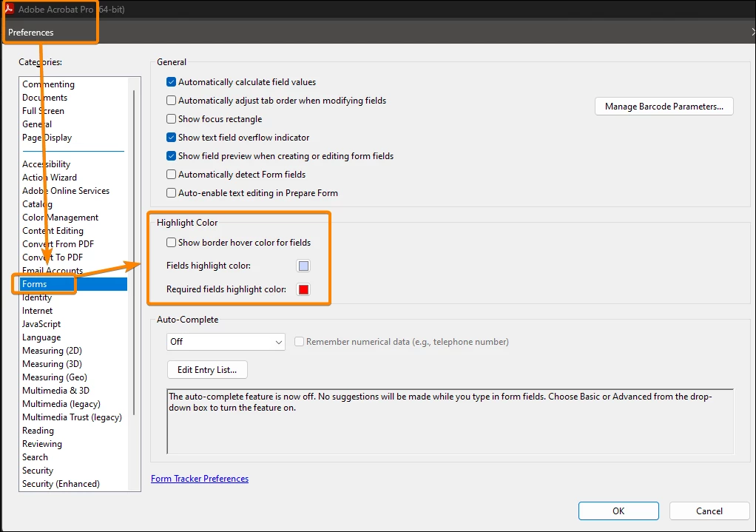
Task: Select Measuring (Geo) category
Action: tap(55, 377)
